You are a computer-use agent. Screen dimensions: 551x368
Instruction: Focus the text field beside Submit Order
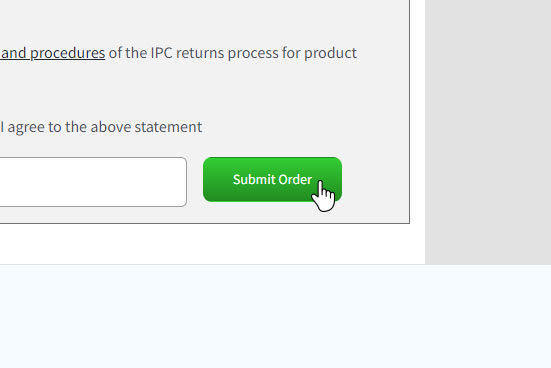click(93, 182)
